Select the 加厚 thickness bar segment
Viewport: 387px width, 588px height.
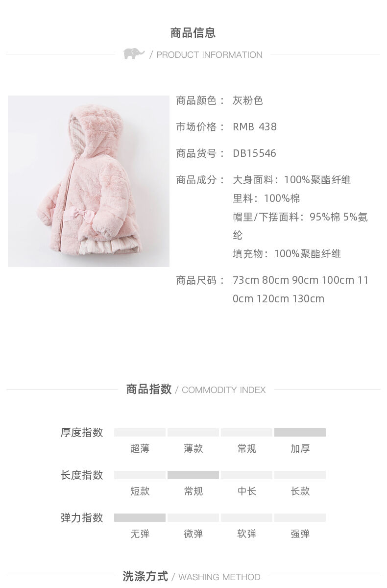click(x=300, y=432)
